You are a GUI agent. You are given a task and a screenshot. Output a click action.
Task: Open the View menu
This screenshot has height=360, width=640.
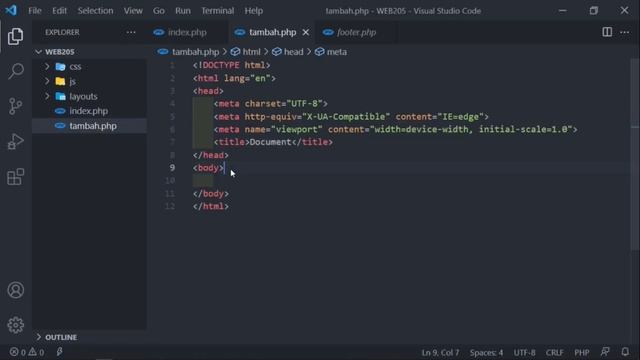[133, 11]
